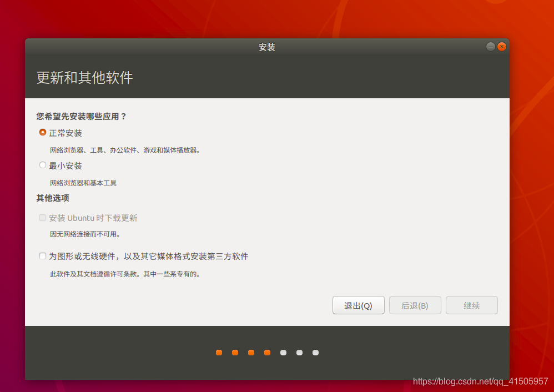Click the disabled 安装 Ubuntu 时下载更新 checkbox
Screen dimensions: 554x392
click(x=43, y=218)
